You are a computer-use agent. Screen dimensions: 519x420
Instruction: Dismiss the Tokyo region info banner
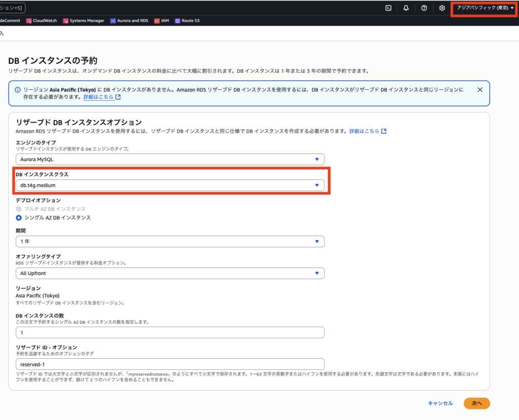click(480, 90)
